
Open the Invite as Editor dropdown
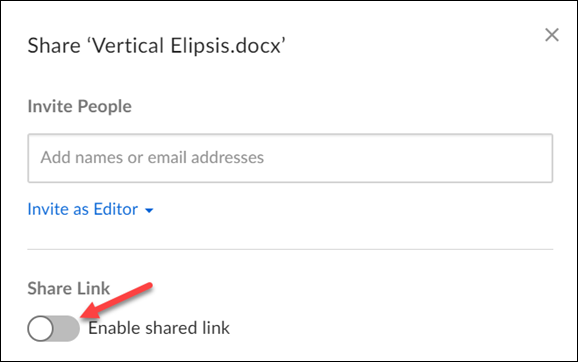(90, 209)
